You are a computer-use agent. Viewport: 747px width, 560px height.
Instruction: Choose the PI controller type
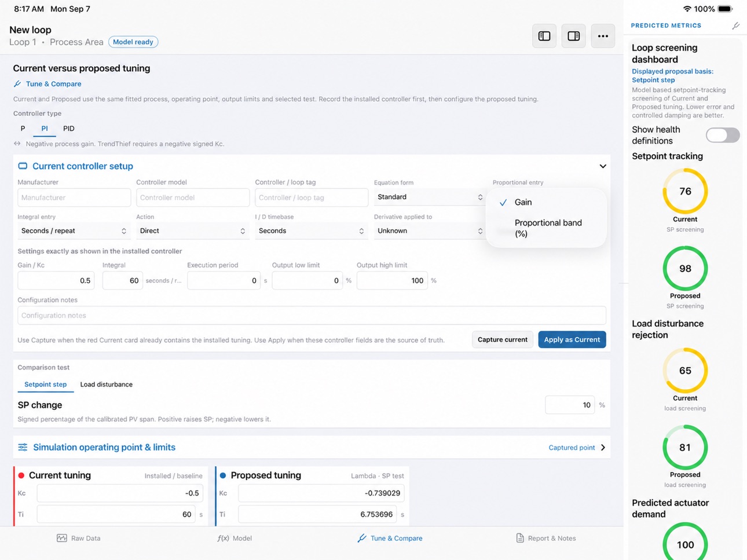45,129
